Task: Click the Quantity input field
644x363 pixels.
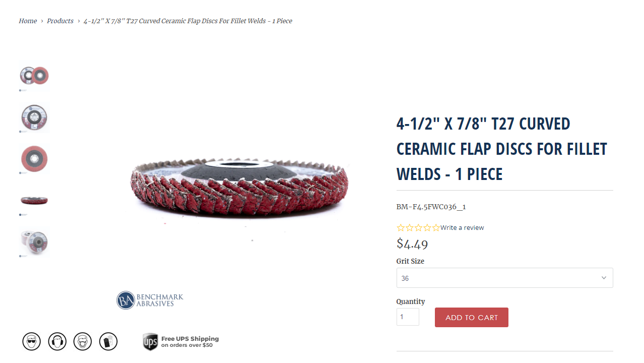Action: click(x=408, y=317)
